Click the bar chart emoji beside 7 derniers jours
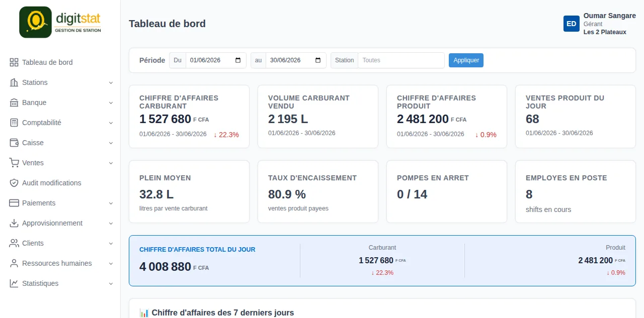Image resolution: width=644 pixels, height=318 pixels. [144, 313]
